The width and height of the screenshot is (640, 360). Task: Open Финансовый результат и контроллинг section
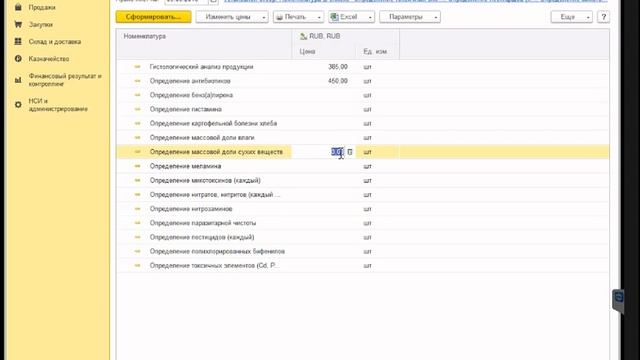pyautogui.click(x=65, y=80)
